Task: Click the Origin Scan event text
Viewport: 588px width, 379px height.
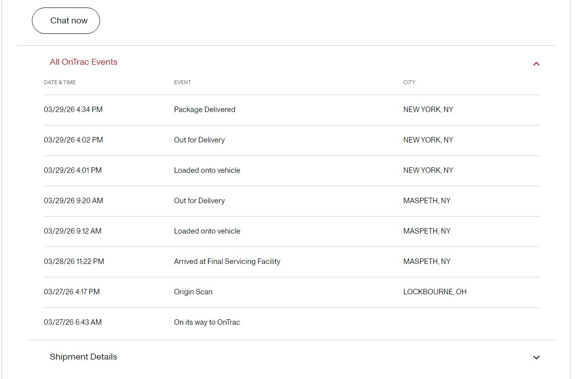Action: click(x=193, y=292)
